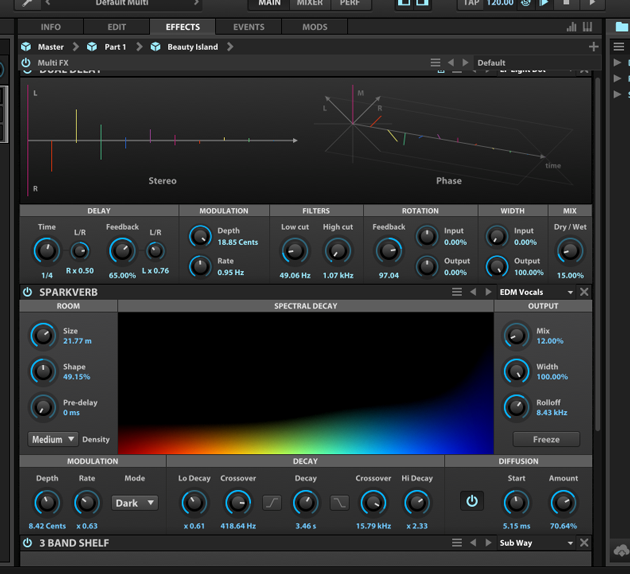Select next Sparkverb preset

(x=488, y=292)
